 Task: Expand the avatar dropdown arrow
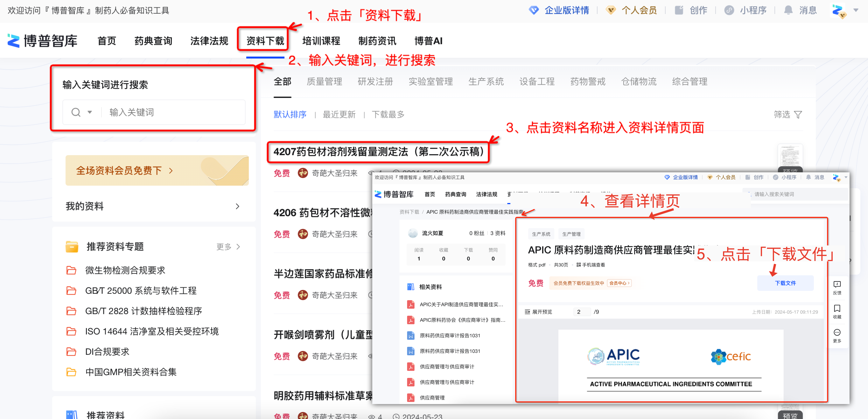coord(856,10)
